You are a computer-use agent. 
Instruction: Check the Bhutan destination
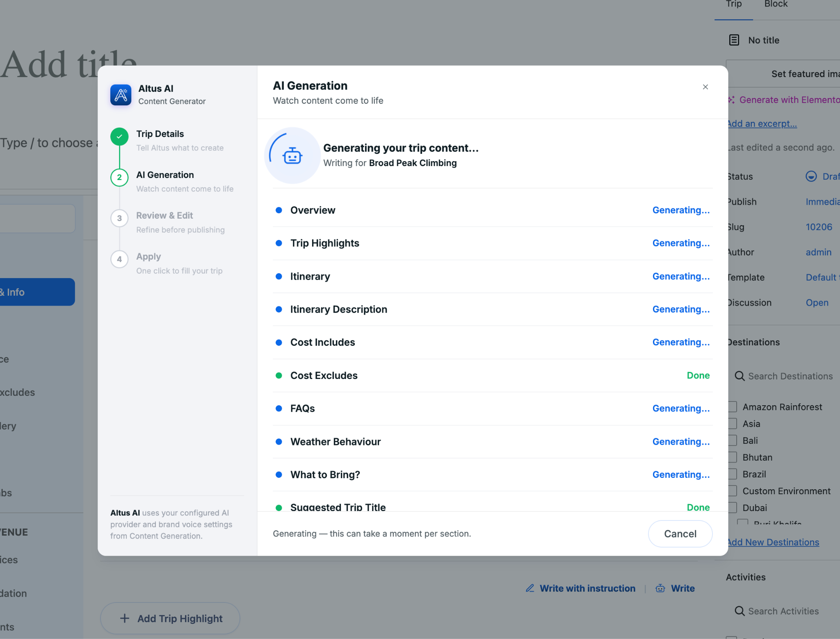click(732, 457)
